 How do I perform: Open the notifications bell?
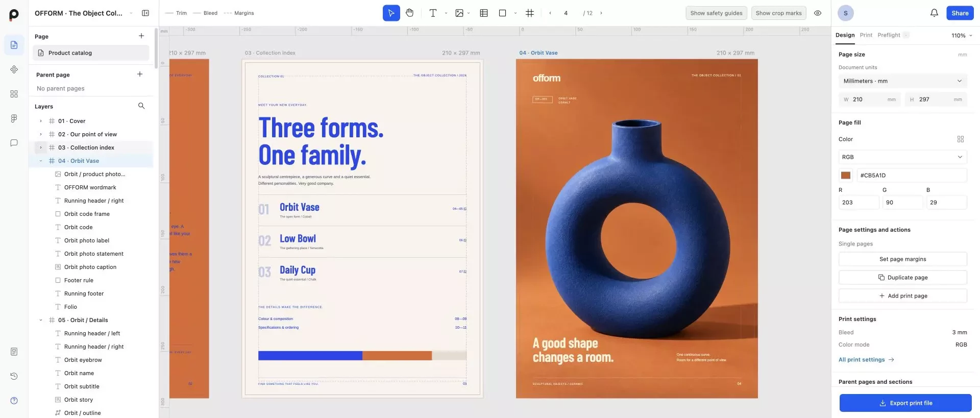point(934,13)
